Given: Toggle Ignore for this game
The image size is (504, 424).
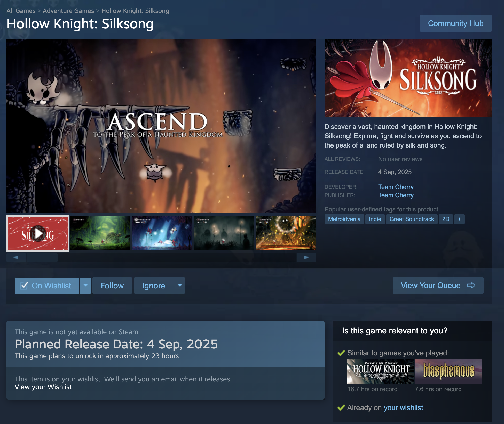Looking at the screenshot, I should pyautogui.click(x=154, y=286).
